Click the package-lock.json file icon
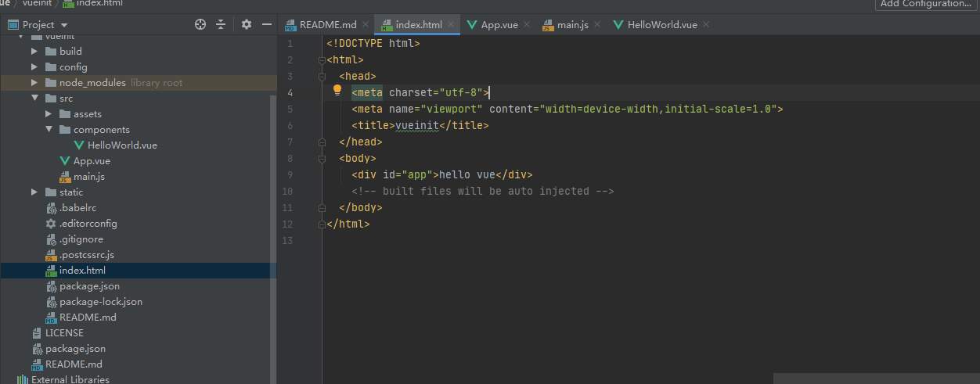The height and width of the screenshot is (384, 980). [x=51, y=302]
